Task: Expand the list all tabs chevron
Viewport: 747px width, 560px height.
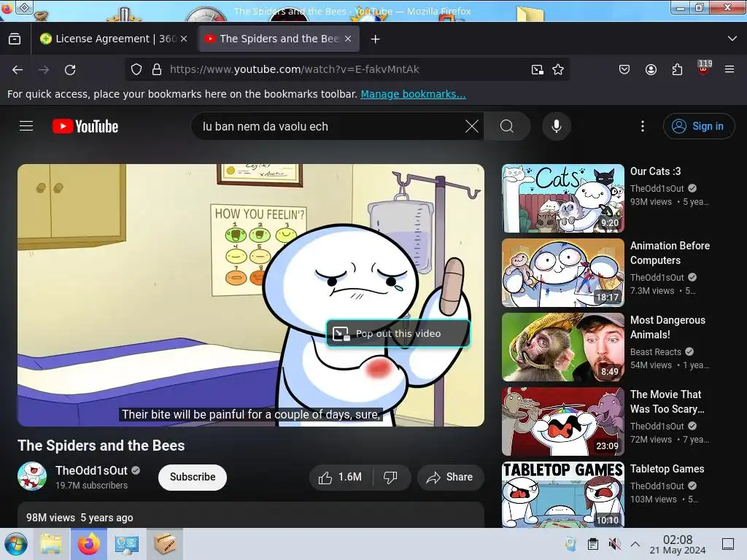Action: click(732, 39)
